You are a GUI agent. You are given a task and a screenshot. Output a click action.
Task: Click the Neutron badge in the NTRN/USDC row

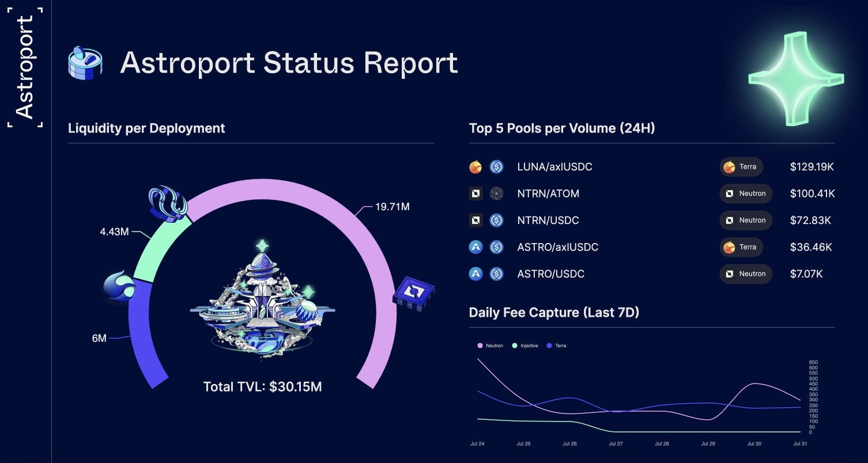pyautogui.click(x=746, y=220)
